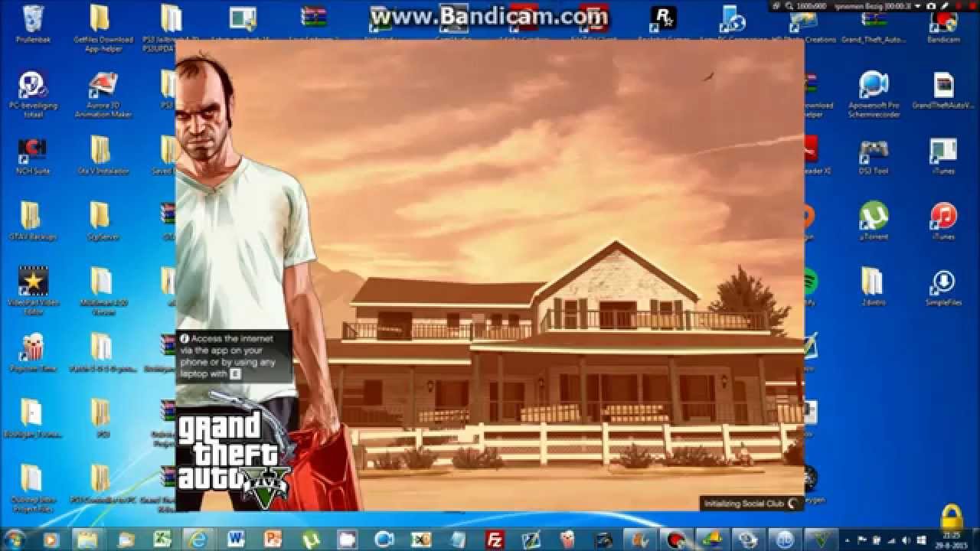
Task: Open FileZilla from the taskbar
Action: click(495, 539)
